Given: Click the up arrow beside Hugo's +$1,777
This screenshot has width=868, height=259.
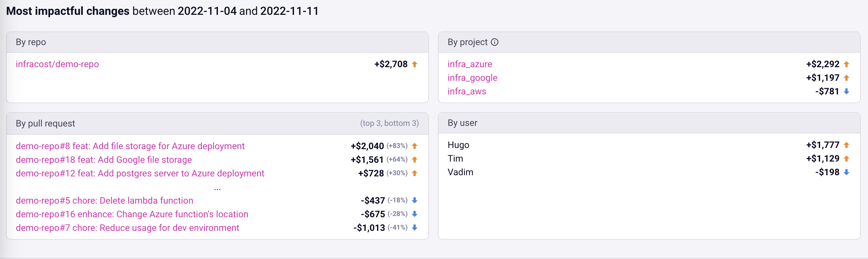Looking at the screenshot, I should 846,145.
